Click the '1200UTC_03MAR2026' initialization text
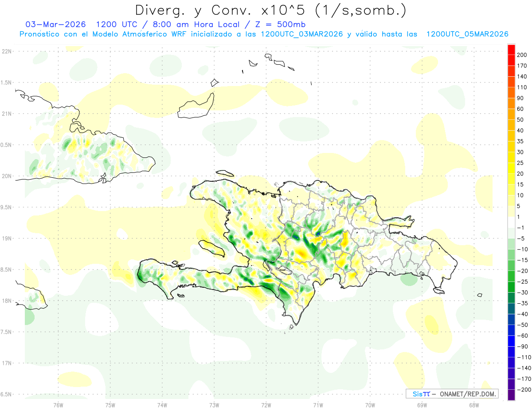The width and height of the screenshot is (532, 411). (302, 34)
